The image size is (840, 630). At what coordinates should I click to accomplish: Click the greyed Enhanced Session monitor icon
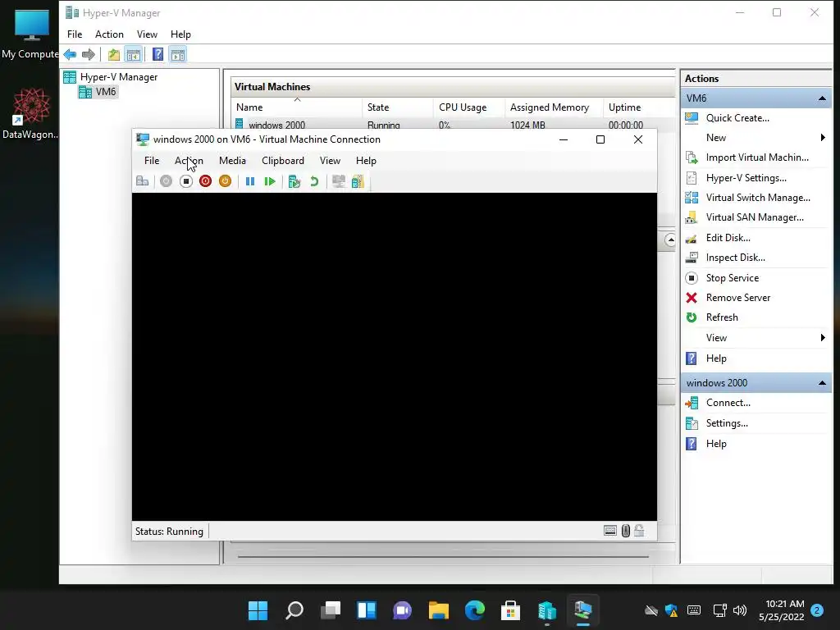coord(339,181)
